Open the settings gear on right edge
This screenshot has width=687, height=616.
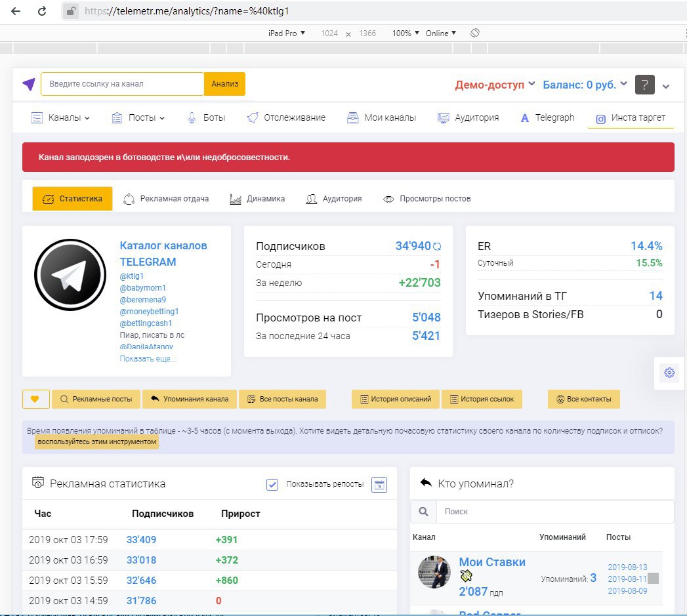(669, 373)
